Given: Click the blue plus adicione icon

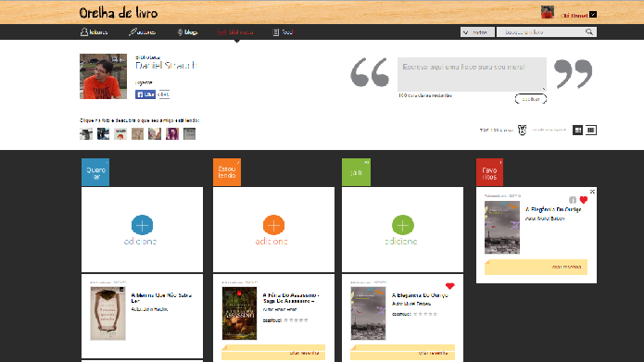Looking at the screenshot, I should click(142, 225).
